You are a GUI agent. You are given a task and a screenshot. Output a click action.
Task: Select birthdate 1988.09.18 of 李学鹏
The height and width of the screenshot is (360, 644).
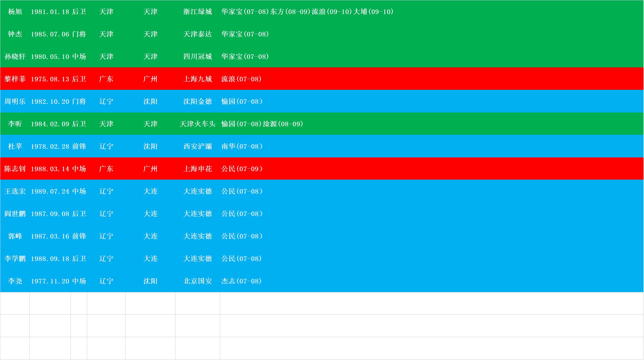click(50, 259)
